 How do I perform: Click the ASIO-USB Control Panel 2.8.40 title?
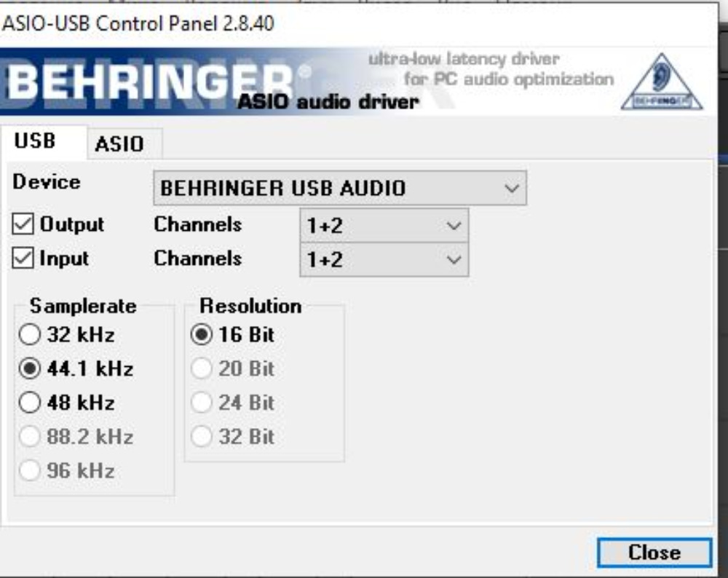tap(138, 23)
